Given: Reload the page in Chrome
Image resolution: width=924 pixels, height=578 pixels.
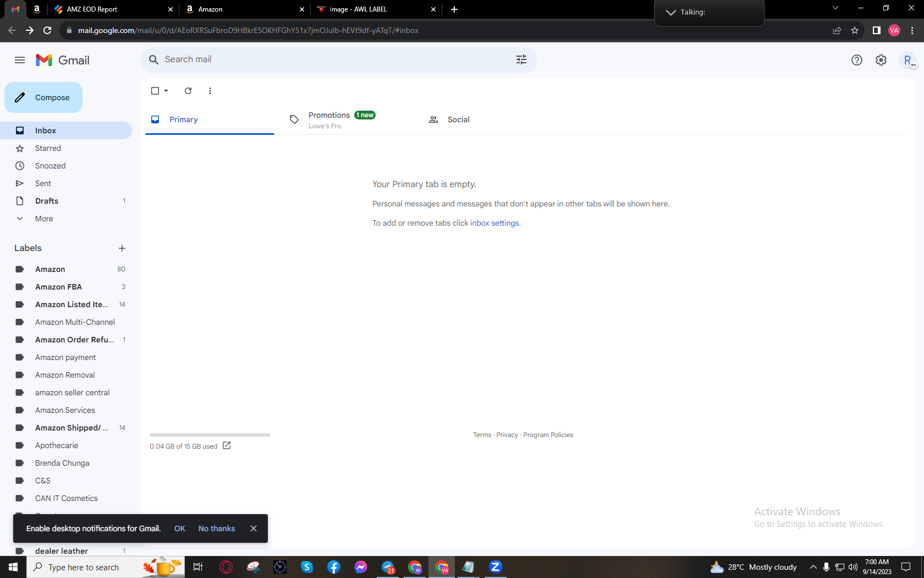Looking at the screenshot, I should click(47, 30).
